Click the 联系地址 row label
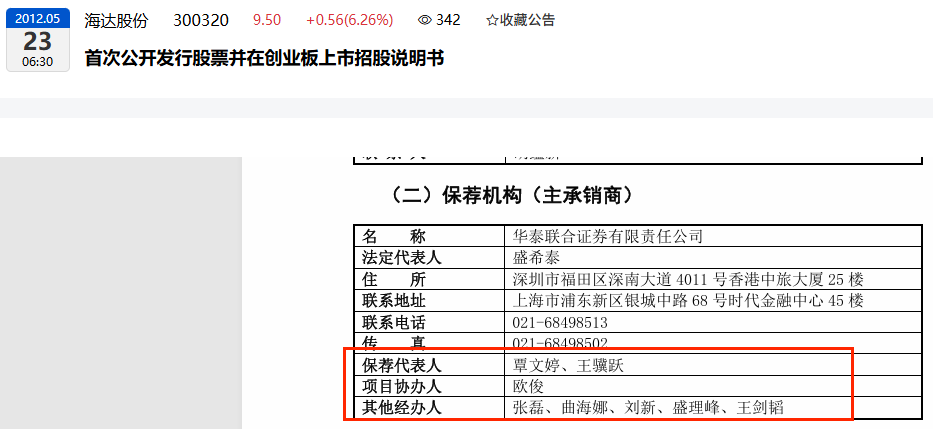 click(x=394, y=300)
